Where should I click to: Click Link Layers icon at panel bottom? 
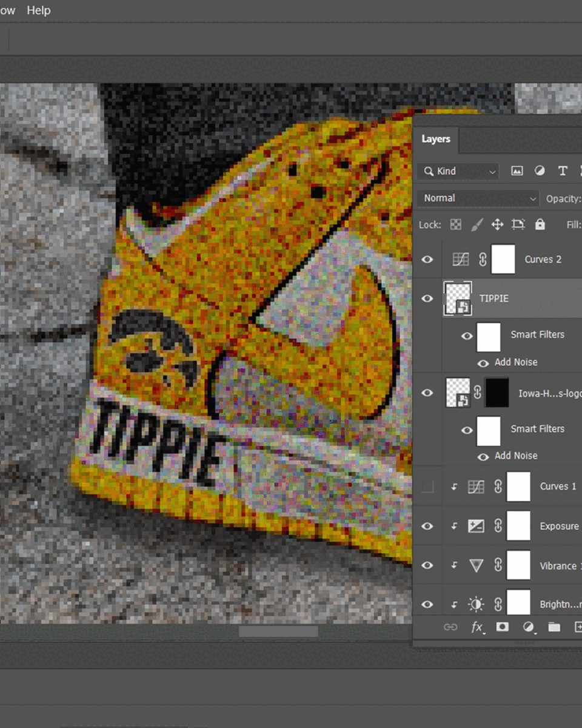(450, 627)
